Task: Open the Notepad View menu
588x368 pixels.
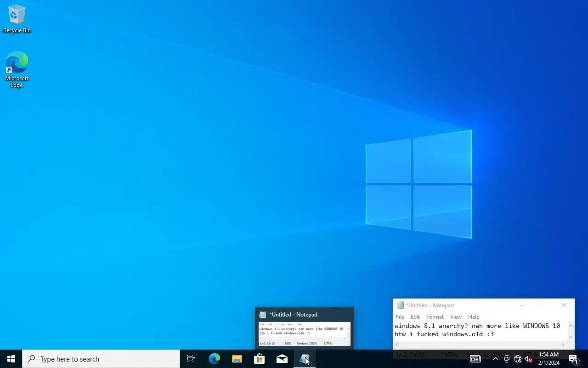Action: [x=456, y=317]
